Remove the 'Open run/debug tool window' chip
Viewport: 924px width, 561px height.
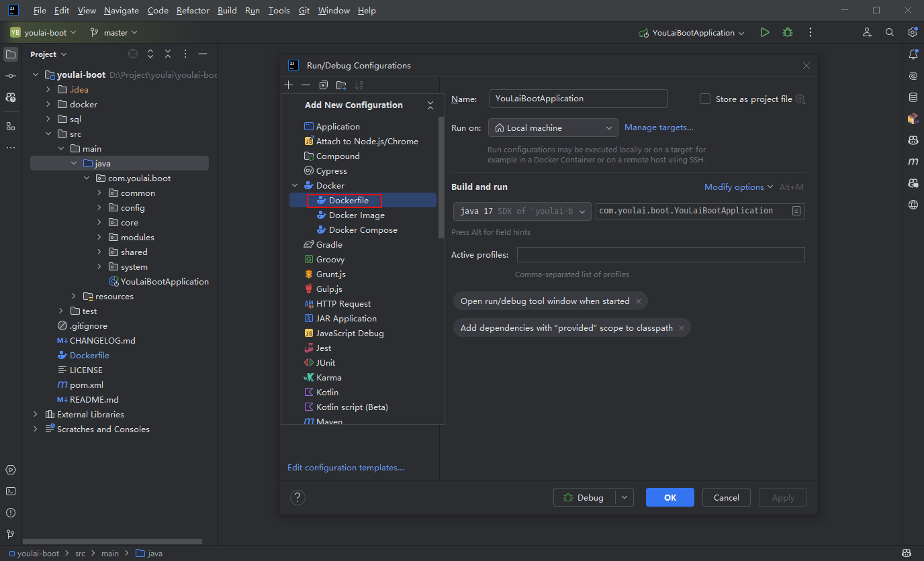639,301
